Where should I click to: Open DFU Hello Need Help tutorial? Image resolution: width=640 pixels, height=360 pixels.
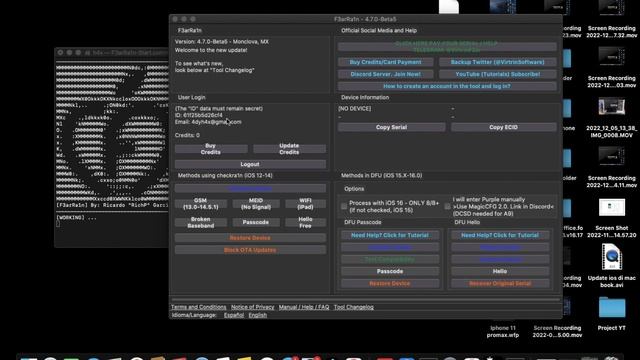click(500, 236)
